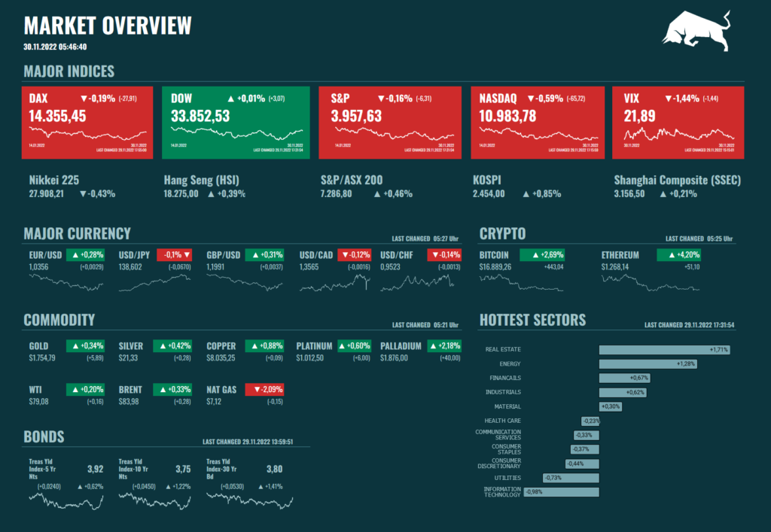Click the timestamp 30.11.2022 05:46:40
The height and width of the screenshot is (532, 771).
(x=55, y=47)
